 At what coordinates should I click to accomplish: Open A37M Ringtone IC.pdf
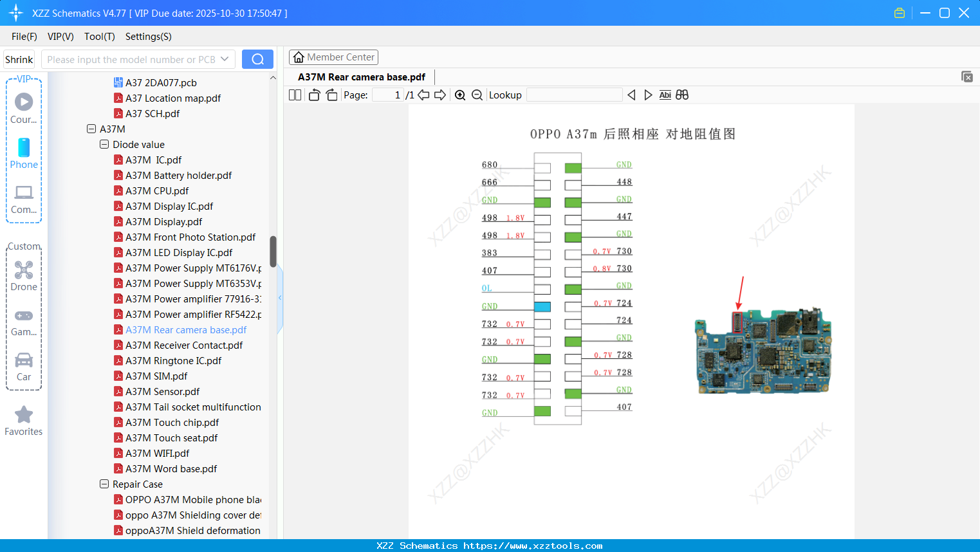pyautogui.click(x=173, y=360)
